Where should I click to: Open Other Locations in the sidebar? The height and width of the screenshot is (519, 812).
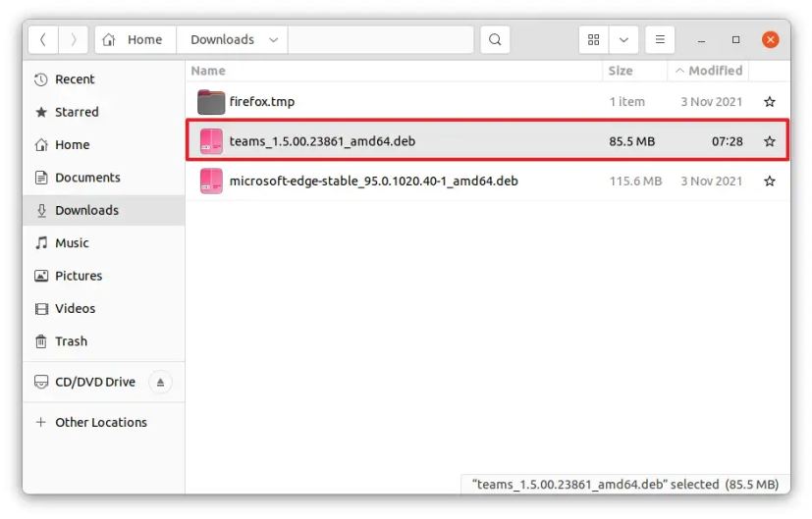click(103, 422)
